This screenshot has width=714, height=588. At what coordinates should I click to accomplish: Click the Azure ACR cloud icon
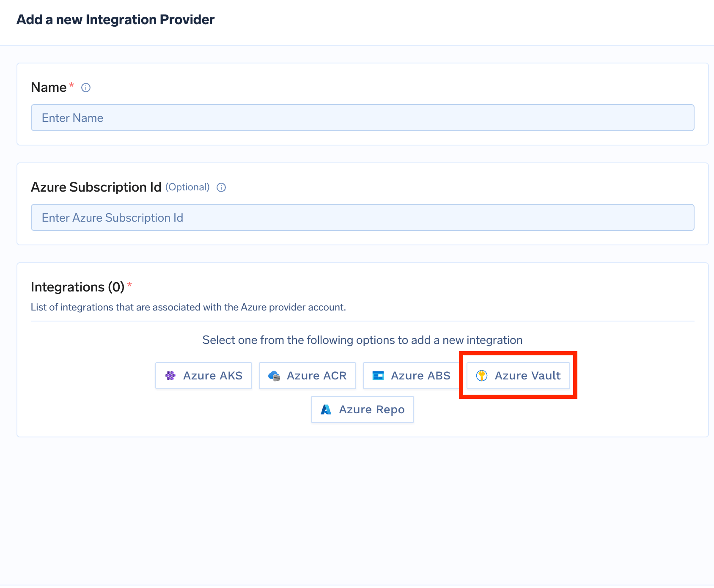point(275,375)
